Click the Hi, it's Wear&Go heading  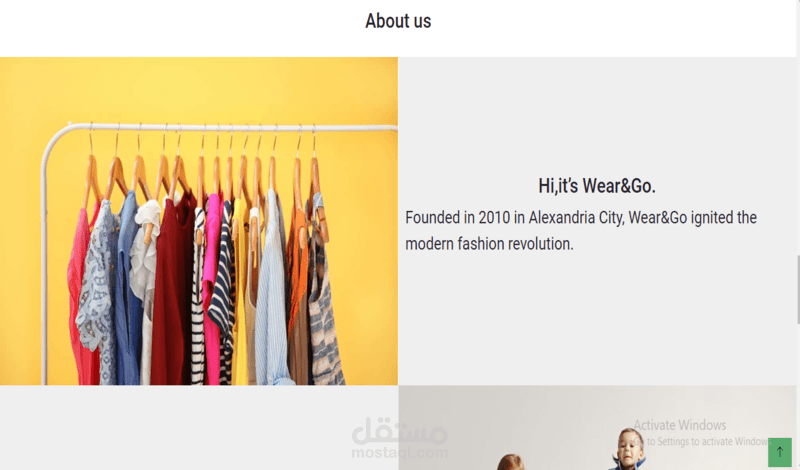597,186
